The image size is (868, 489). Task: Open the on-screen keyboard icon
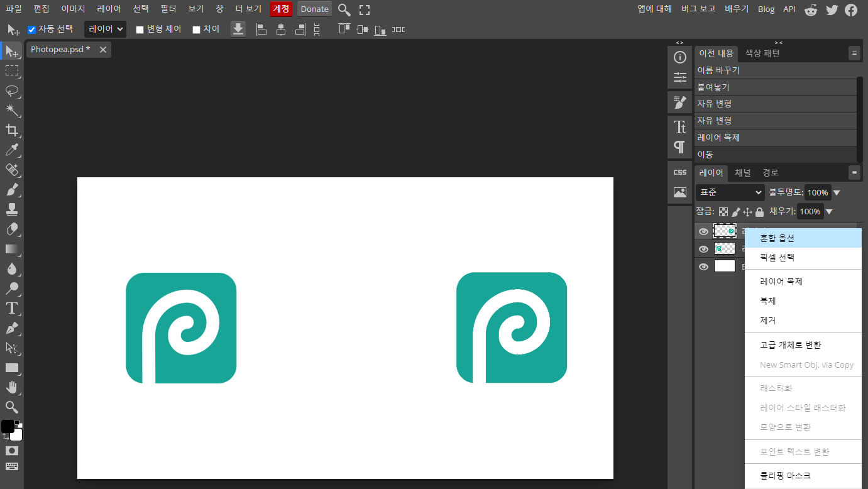click(x=12, y=466)
